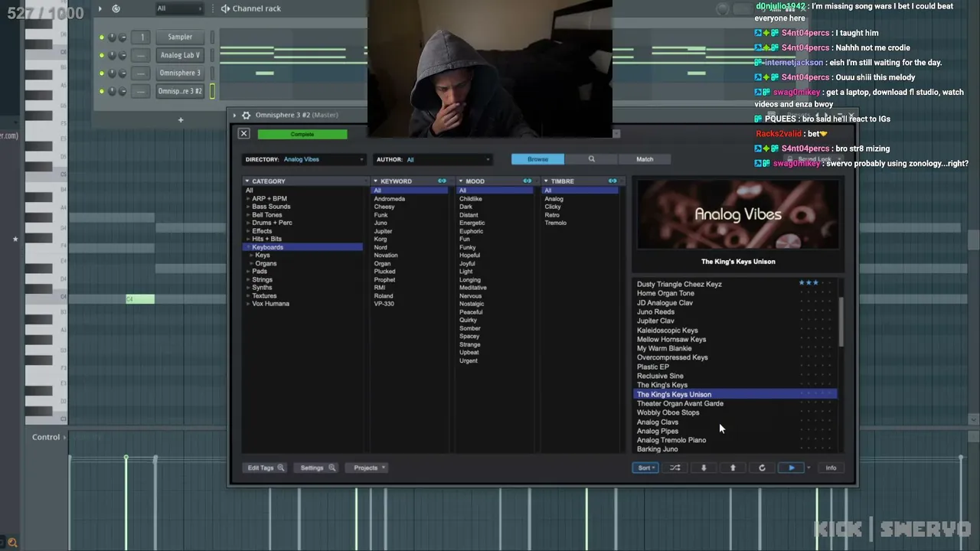Choose the Dark mood filter
The height and width of the screenshot is (551, 980).
pos(465,207)
